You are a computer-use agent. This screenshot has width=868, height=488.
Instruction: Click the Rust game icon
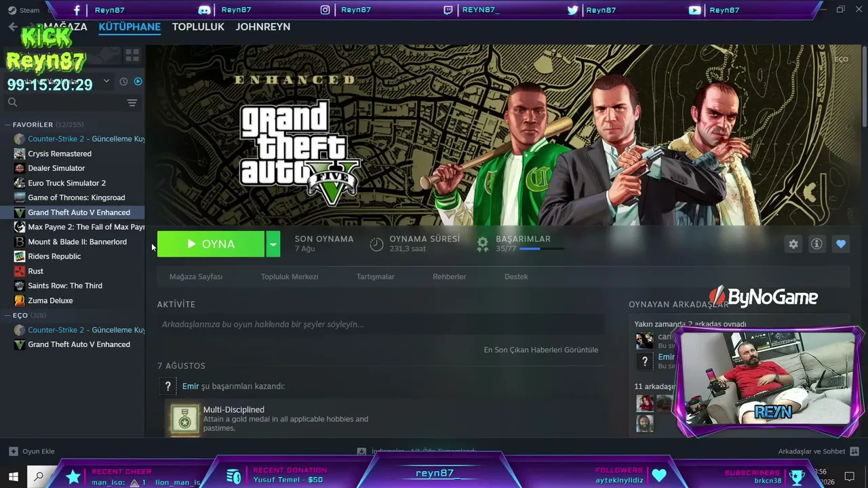point(20,271)
